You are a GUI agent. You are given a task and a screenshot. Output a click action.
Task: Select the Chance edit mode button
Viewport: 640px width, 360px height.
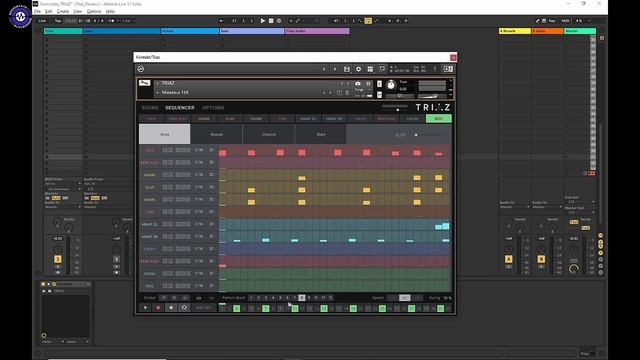point(269,134)
